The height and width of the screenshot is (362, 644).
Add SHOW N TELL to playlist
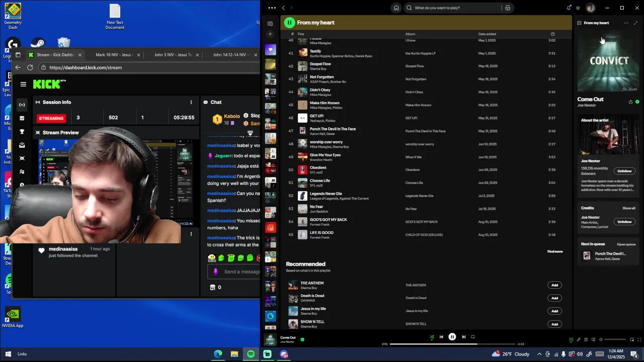[554, 324]
